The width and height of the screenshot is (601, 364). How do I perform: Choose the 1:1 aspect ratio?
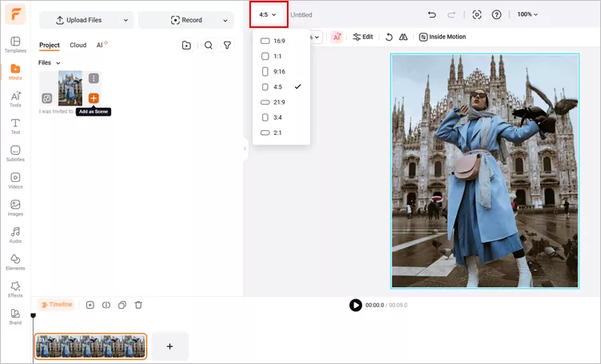(x=281, y=56)
